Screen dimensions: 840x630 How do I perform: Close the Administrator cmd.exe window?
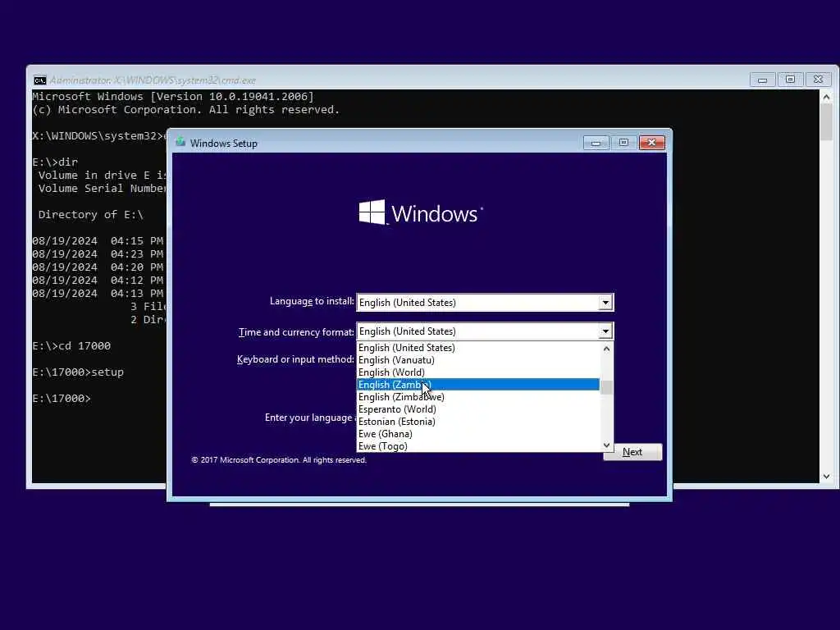[x=818, y=80]
